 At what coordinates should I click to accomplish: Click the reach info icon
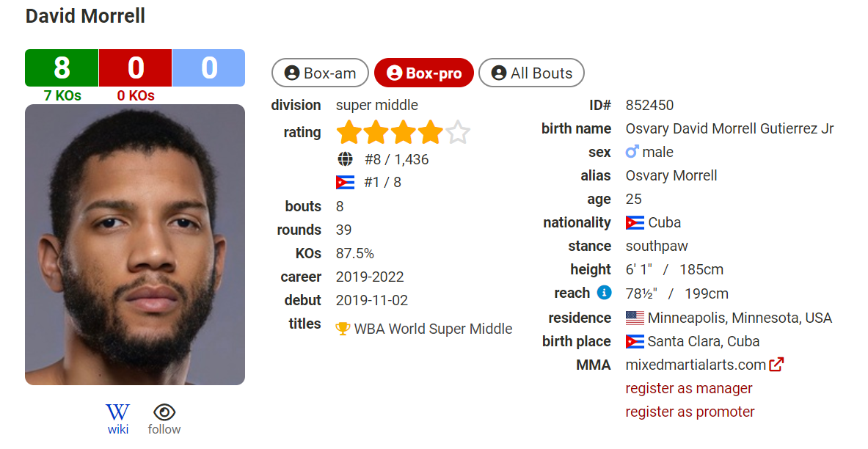click(x=604, y=292)
